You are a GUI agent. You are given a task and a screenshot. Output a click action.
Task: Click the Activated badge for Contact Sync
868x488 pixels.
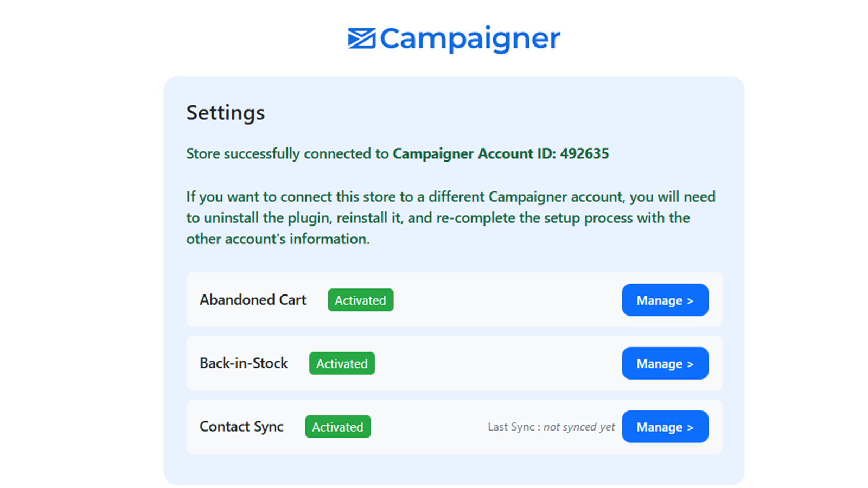pos(337,427)
